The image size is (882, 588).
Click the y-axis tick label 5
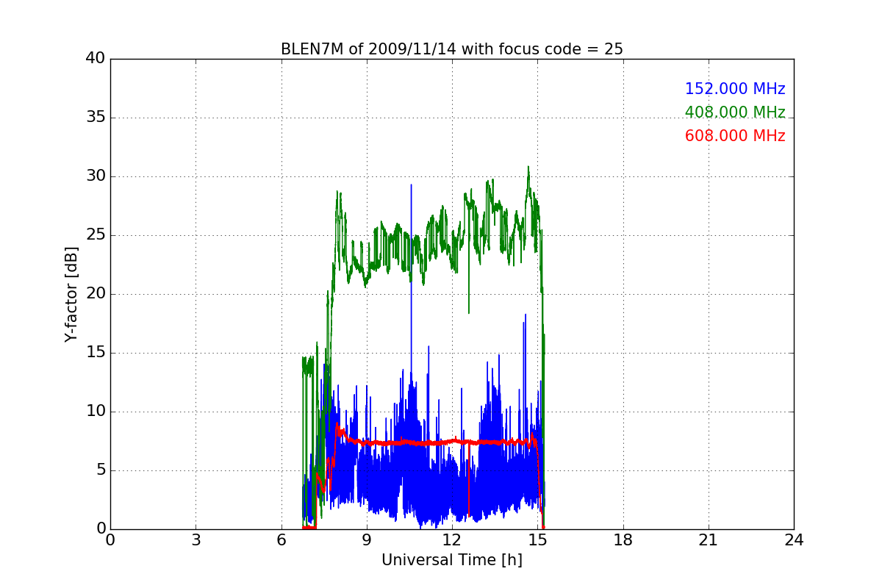100,470
